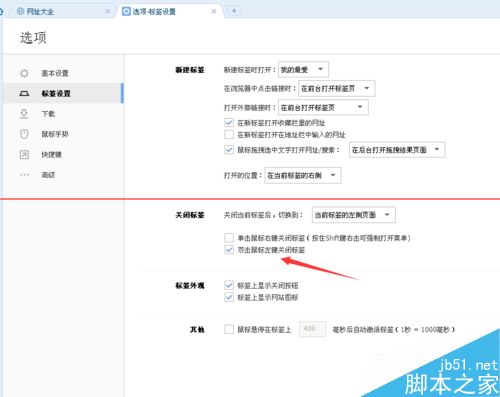This screenshot has width=500, height=397.
Task: Open 基本设置 in the sidebar
Action: coord(63,73)
